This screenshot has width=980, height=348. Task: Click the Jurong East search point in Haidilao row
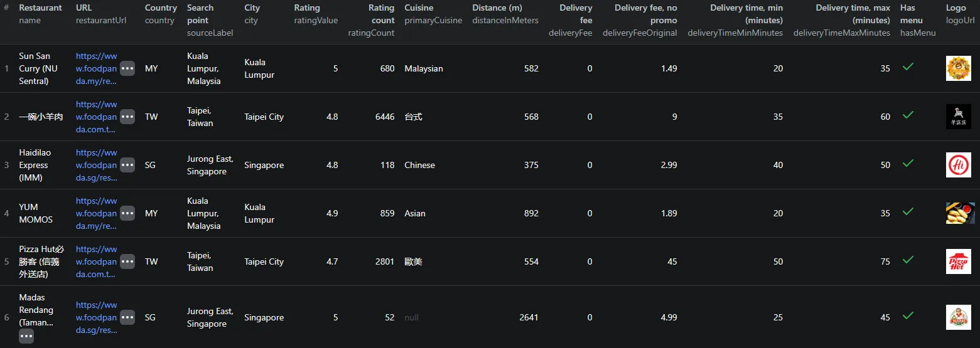pyautogui.click(x=210, y=165)
